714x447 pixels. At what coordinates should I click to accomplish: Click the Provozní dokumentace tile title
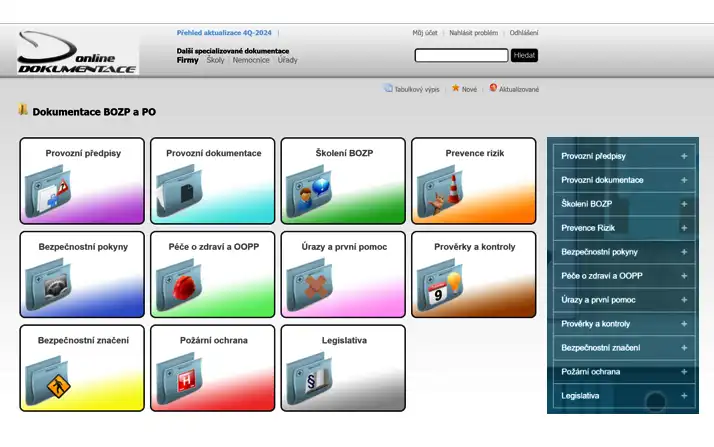pos(214,153)
